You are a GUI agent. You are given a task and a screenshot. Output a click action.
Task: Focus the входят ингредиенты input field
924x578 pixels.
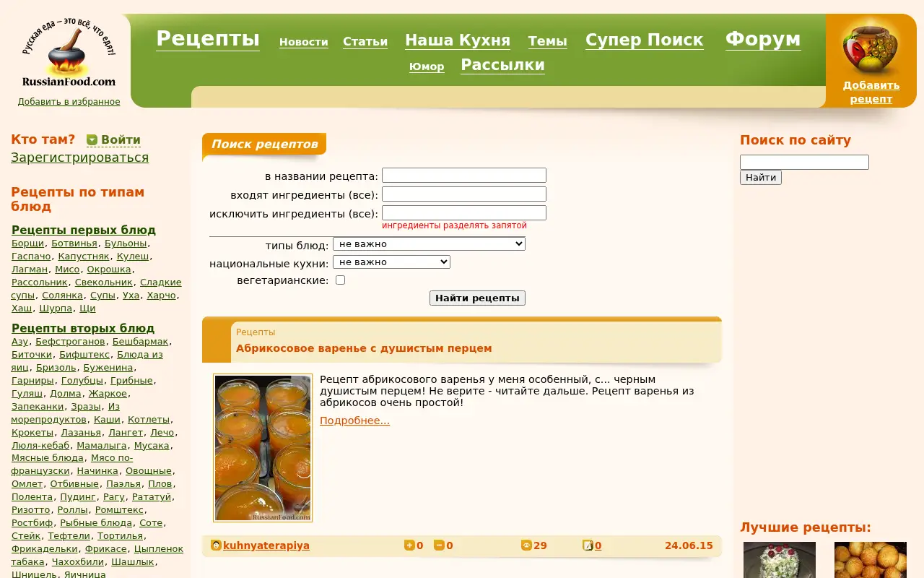(x=464, y=194)
